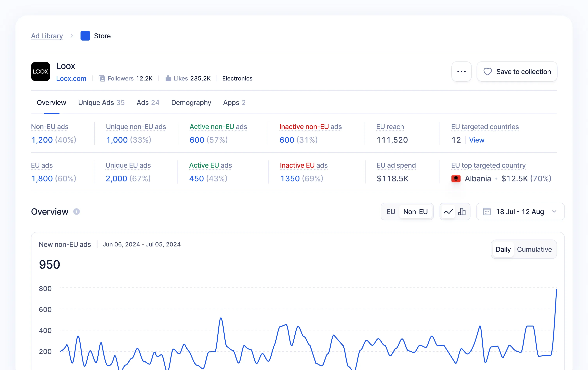This screenshot has height=370, width=588.
Task: Open the Demography tab
Action: pos(191,102)
